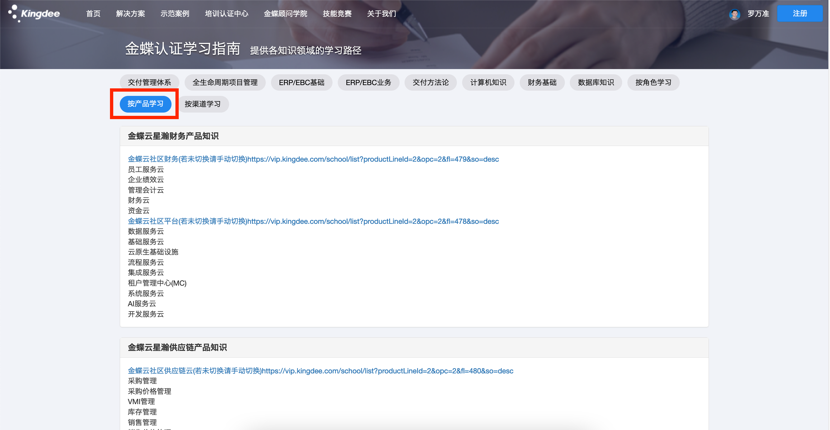This screenshot has width=830, height=430.
Task: Click the 系统服务云 entry
Action: 146,293
